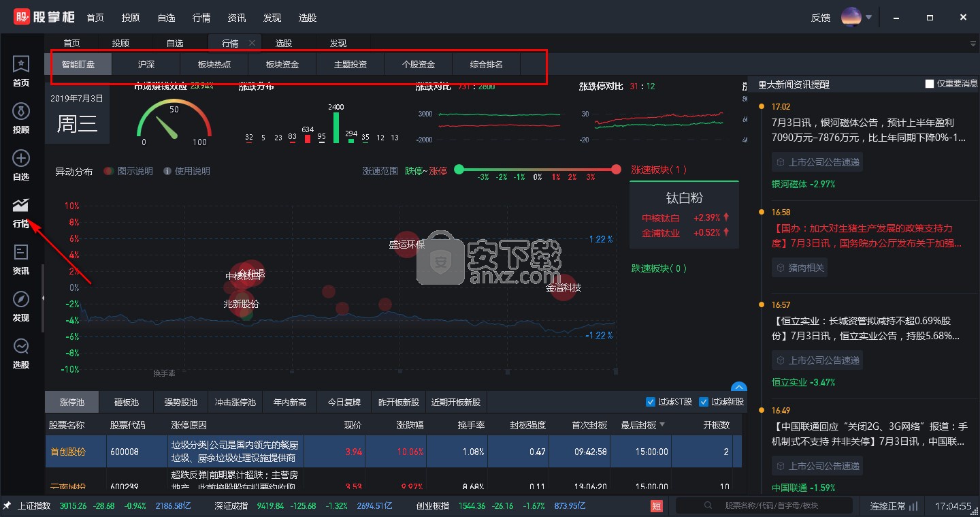
Task: Uncheck the 过滤ST股 checkbox
Action: tap(650, 402)
